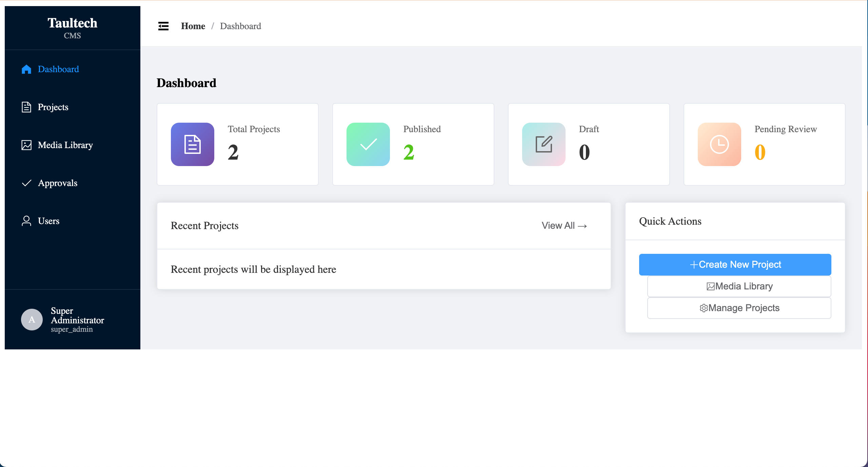Click the Draft count value

[585, 152]
